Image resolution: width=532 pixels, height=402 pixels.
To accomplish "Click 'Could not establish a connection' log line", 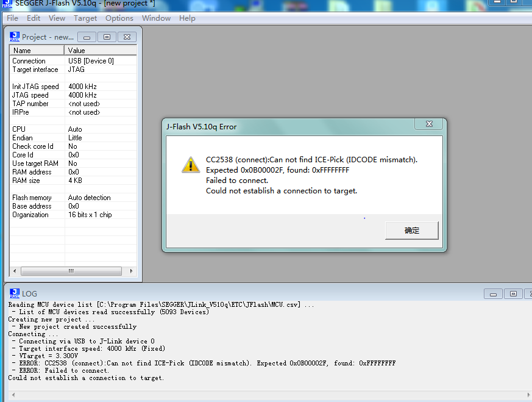I will [x=86, y=378].
